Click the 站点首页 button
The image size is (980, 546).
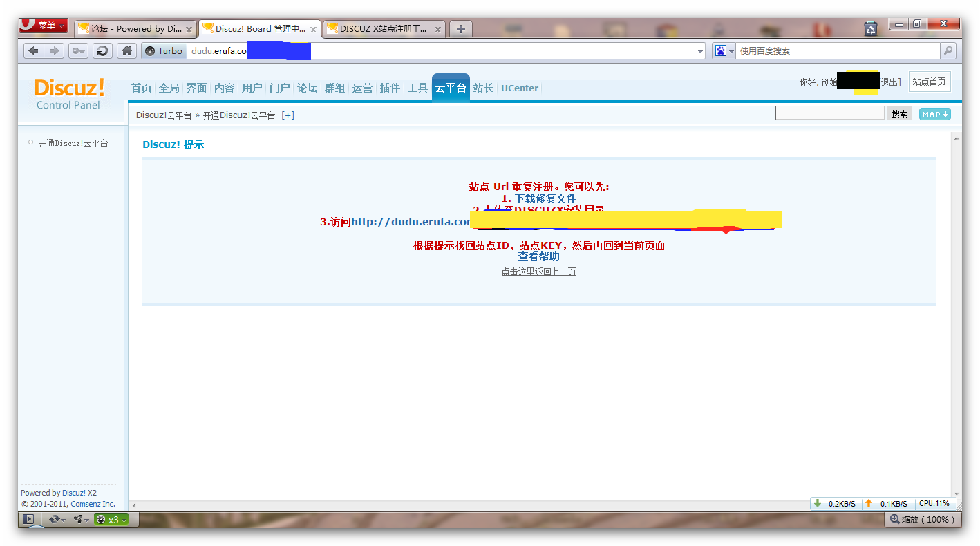click(x=930, y=82)
